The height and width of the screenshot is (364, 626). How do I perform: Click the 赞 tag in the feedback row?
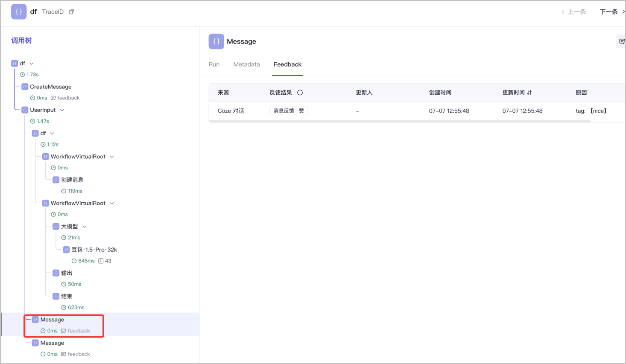301,111
